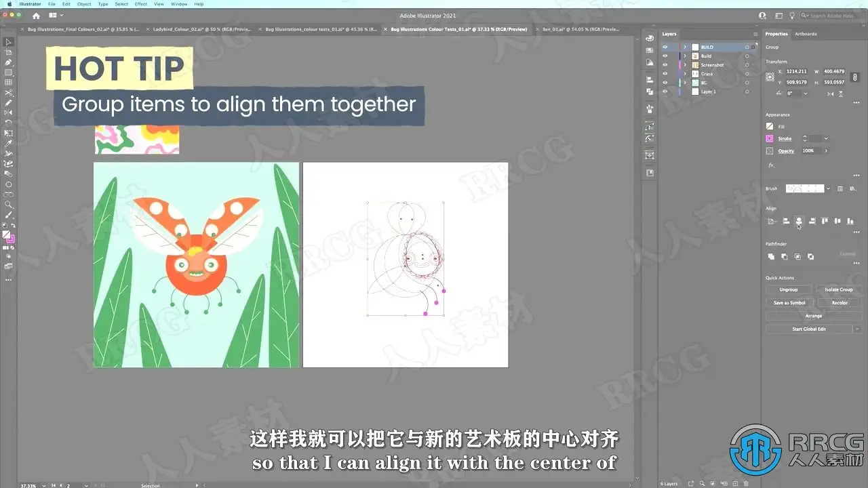This screenshot has width=868, height=488.
Task: Toggle constrain width and height proportions
Action: pos(854,77)
